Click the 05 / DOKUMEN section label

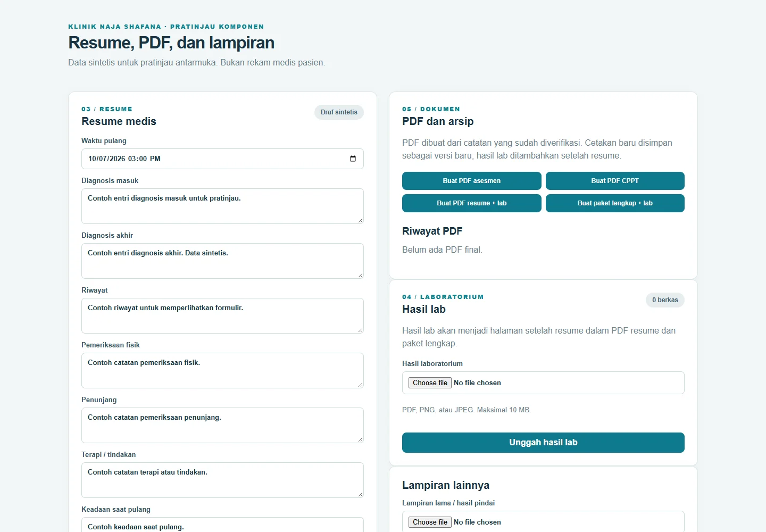coord(431,109)
